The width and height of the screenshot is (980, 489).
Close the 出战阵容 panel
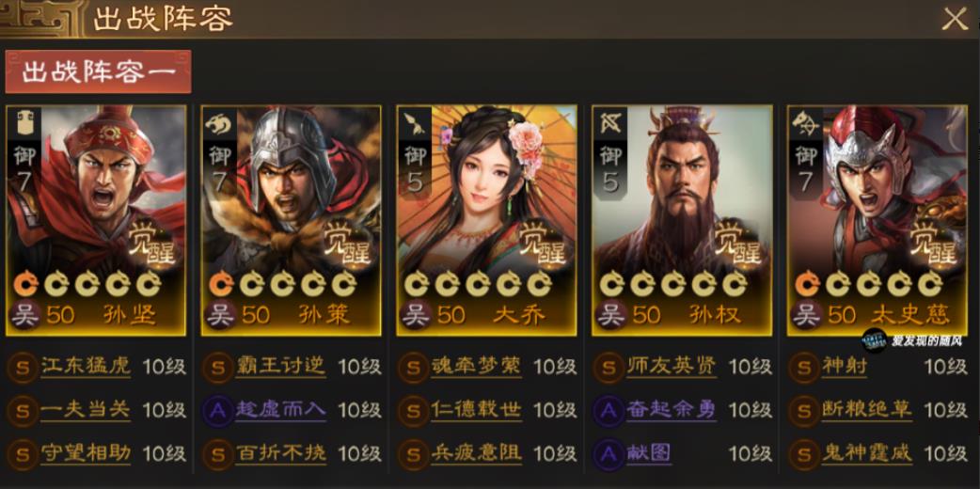click(x=955, y=20)
